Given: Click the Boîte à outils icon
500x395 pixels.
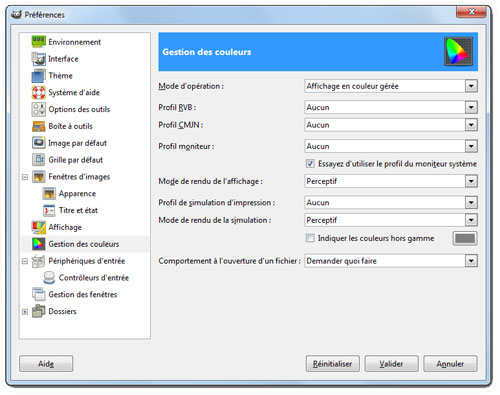Looking at the screenshot, I should tap(39, 126).
